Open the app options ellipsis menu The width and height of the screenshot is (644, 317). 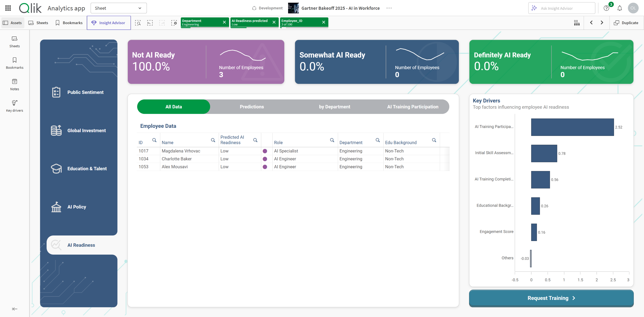tap(389, 8)
